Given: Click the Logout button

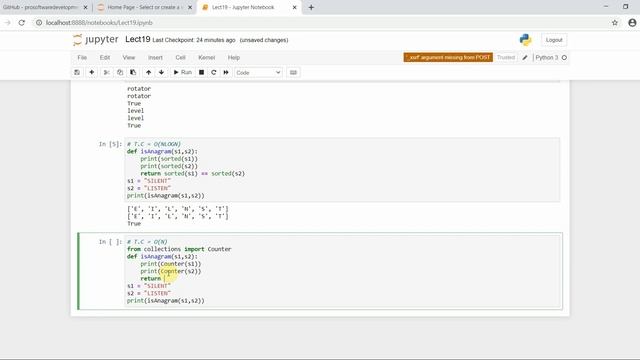Looking at the screenshot, I should click(554, 40).
